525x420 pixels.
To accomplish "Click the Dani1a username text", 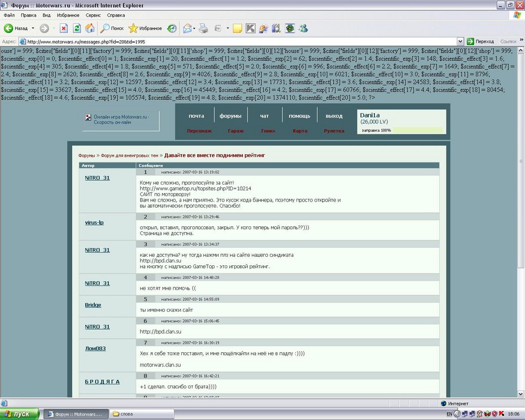I will click(x=370, y=115).
